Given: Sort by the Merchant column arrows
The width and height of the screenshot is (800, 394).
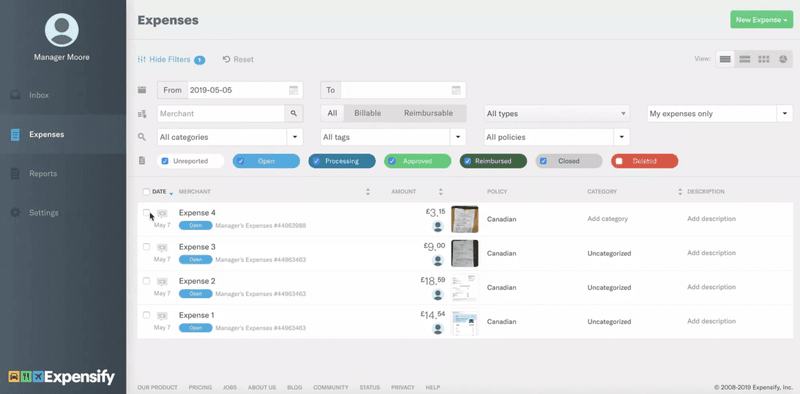Looking at the screenshot, I should click(x=368, y=192).
